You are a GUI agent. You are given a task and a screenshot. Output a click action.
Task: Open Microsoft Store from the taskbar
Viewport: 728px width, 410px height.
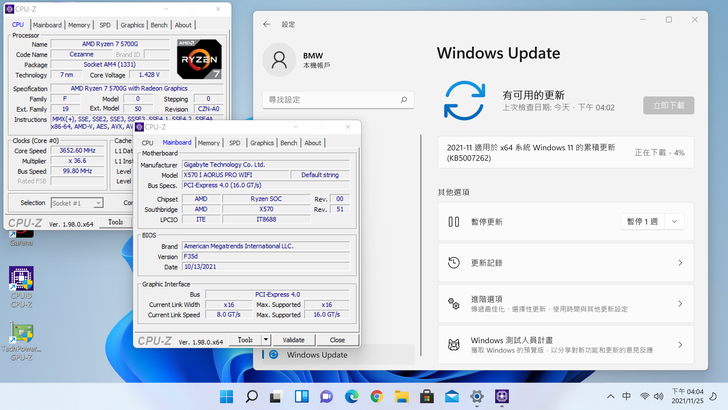[x=426, y=397]
